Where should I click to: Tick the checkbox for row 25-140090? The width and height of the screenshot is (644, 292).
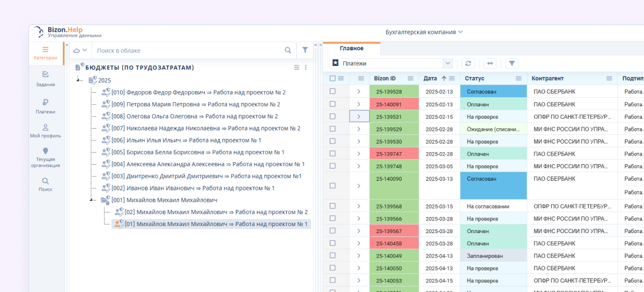pyautogui.click(x=332, y=186)
